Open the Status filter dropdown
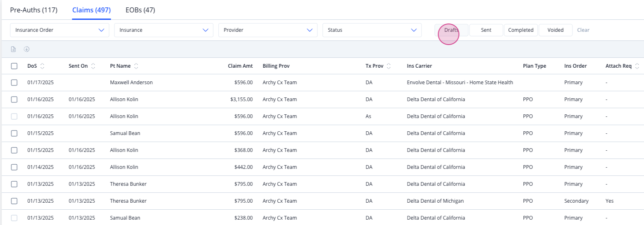 coord(372,30)
